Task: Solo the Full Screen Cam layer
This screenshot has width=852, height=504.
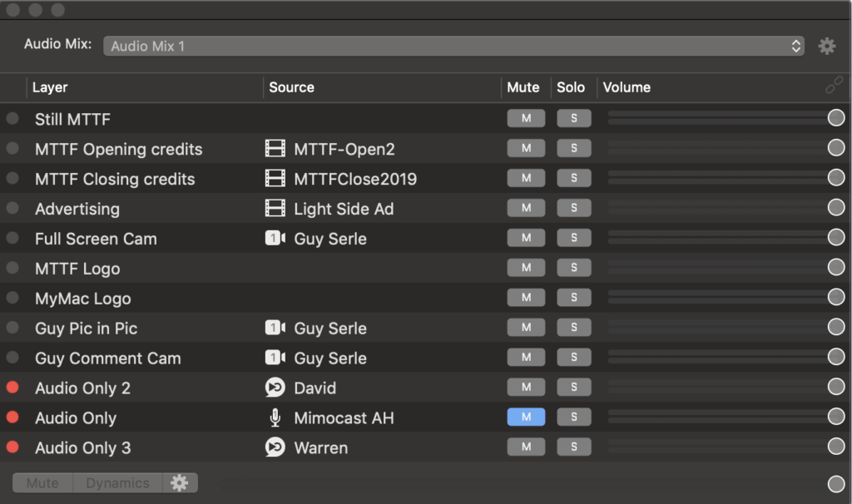Action: [x=574, y=238]
